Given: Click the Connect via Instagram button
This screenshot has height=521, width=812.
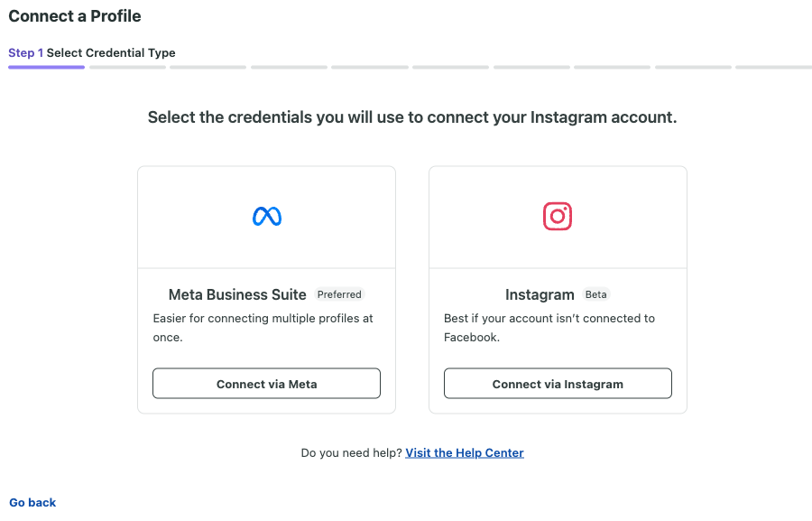Looking at the screenshot, I should coord(558,384).
